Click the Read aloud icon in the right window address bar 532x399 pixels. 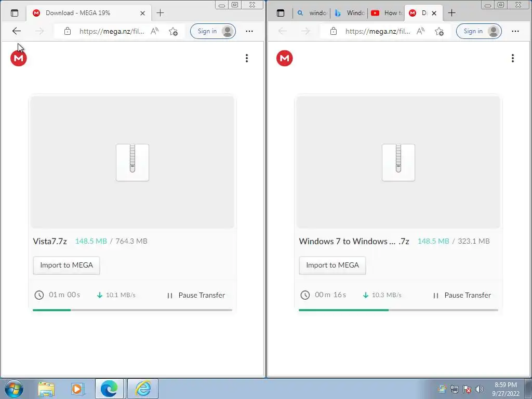421,31
